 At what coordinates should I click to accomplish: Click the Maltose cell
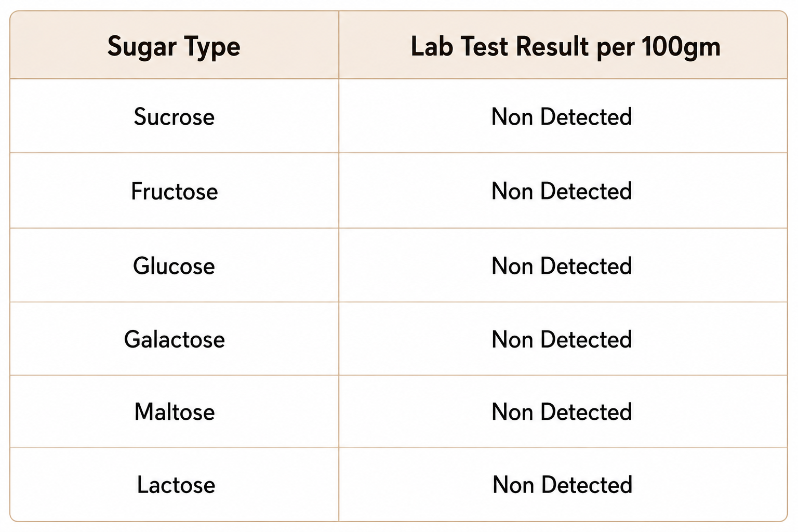click(x=174, y=412)
